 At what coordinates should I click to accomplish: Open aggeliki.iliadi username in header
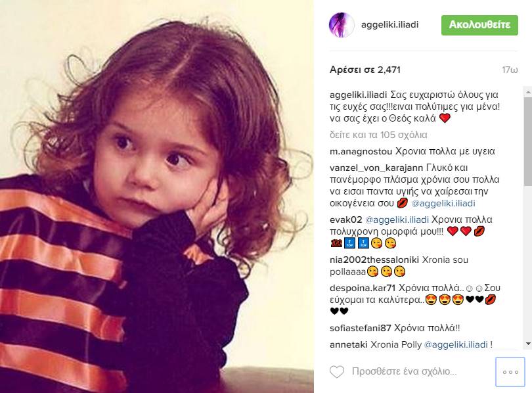[x=389, y=25]
